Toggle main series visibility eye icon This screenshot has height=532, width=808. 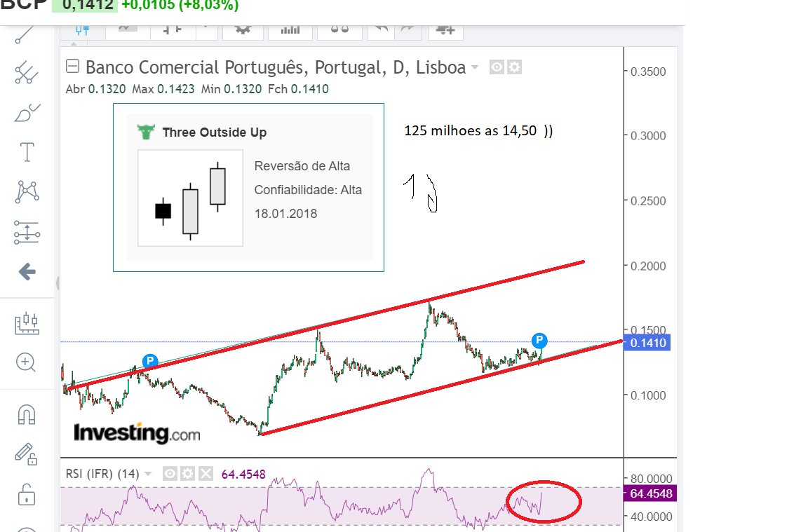tap(497, 67)
